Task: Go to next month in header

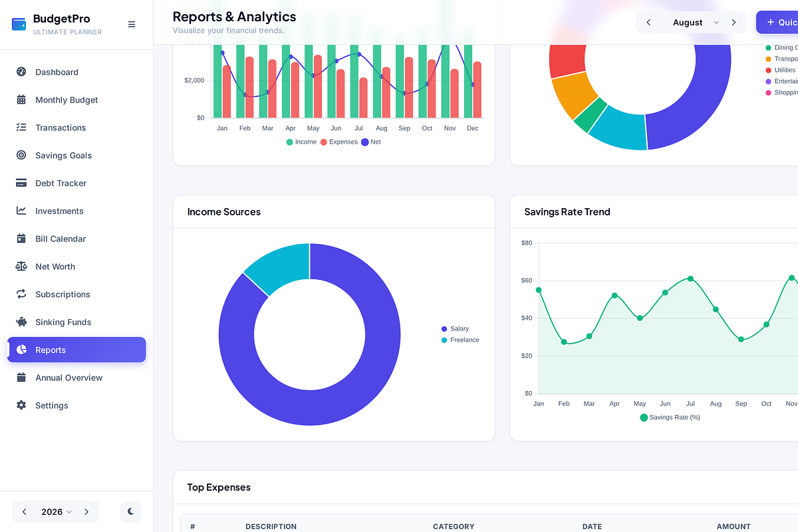Action: (733, 23)
